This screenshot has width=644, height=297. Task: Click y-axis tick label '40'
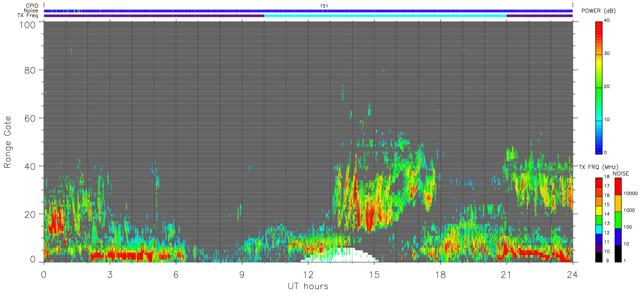click(30, 166)
